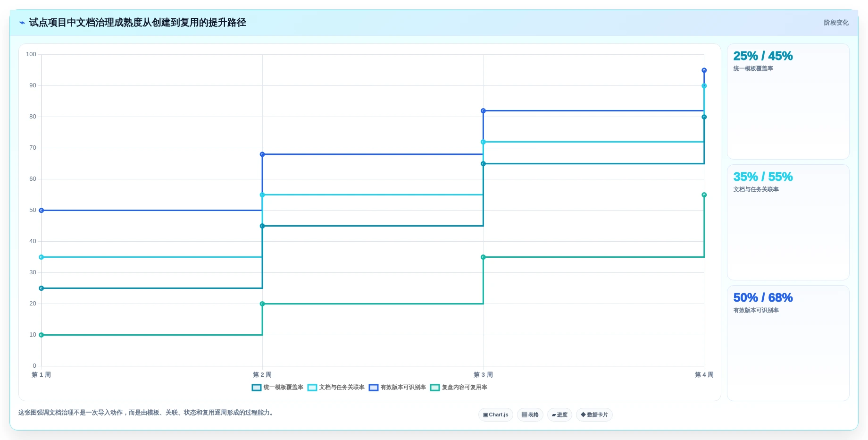This screenshot has height=440, width=868.
Task: Click week 4 point at 95 on blue line
Action: tap(704, 70)
